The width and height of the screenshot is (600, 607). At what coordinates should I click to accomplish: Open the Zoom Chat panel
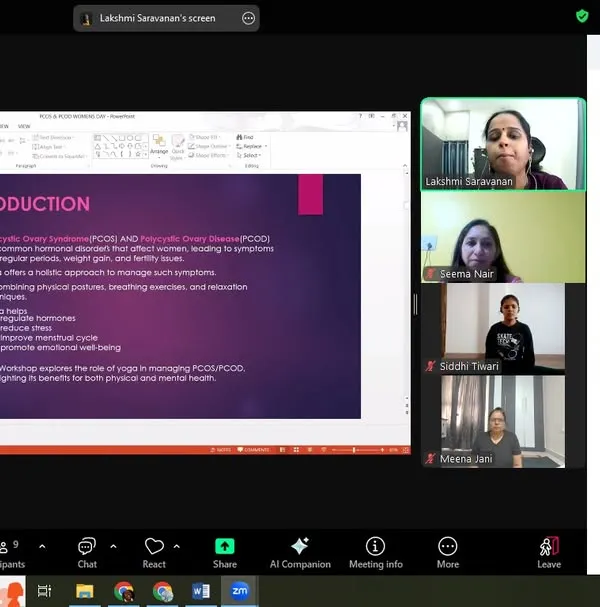tap(87, 553)
